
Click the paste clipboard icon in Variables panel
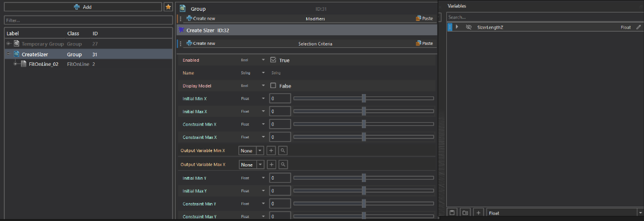pos(452,213)
